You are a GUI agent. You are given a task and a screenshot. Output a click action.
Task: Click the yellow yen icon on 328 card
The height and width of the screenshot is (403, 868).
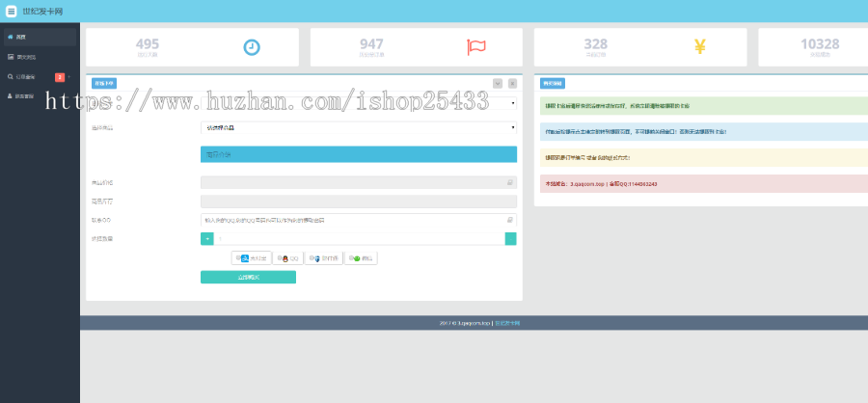coord(700,47)
